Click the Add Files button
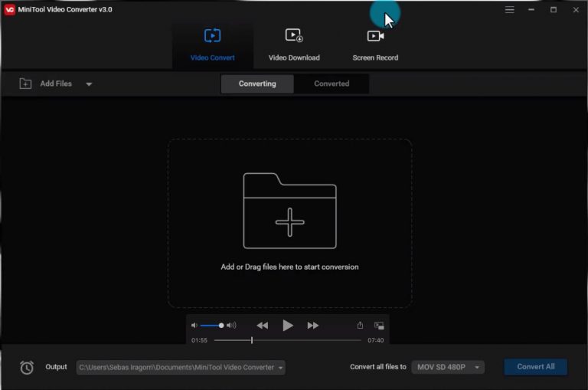Viewport: 588px width, 390px height. tap(56, 84)
